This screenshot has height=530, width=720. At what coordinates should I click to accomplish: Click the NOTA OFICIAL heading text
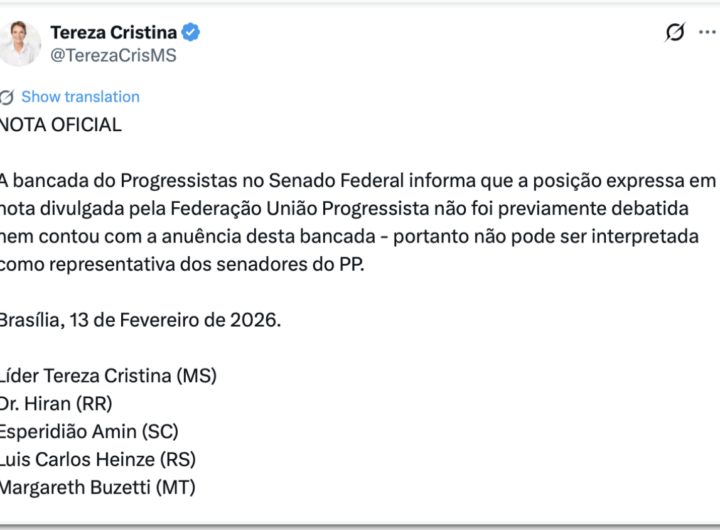[60, 125]
